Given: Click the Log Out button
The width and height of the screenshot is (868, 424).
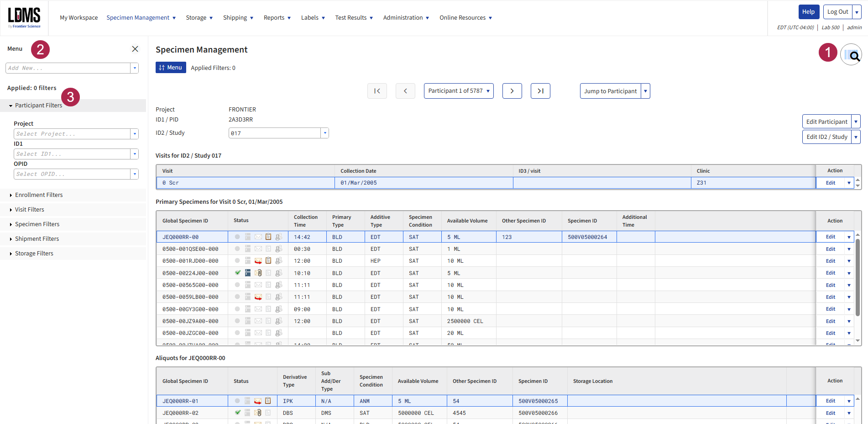Looking at the screenshot, I should coord(837,12).
